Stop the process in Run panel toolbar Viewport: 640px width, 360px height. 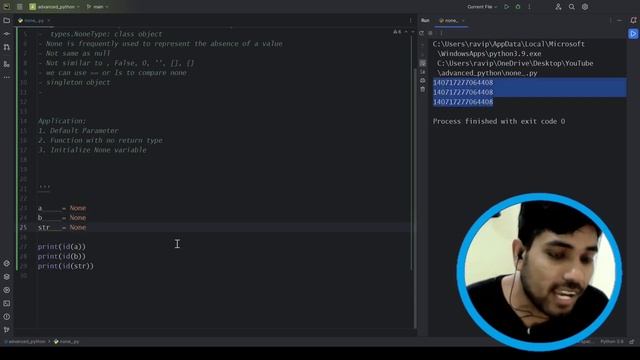pos(430,33)
